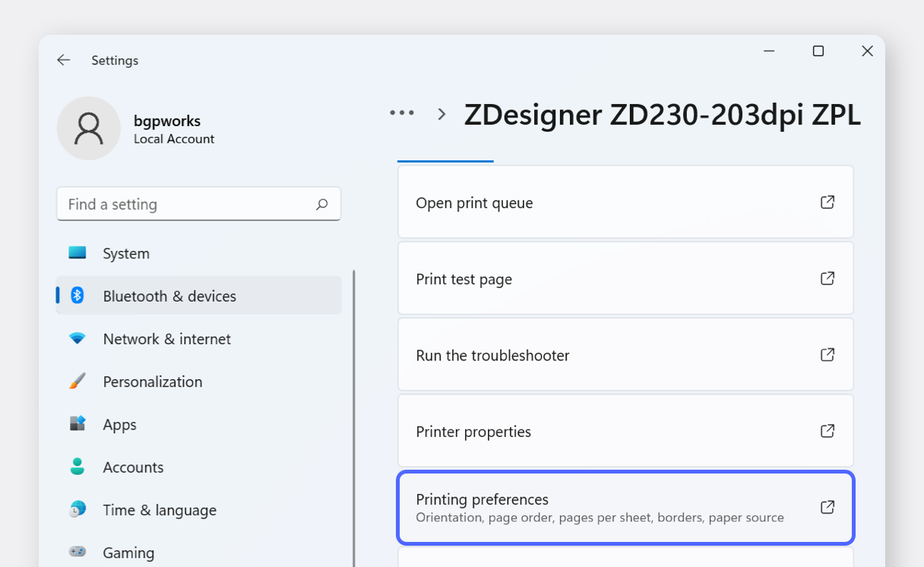This screenshot has width=924, height=567.
Task: Click the Accounts person icon
Action: tap(78, 467)
